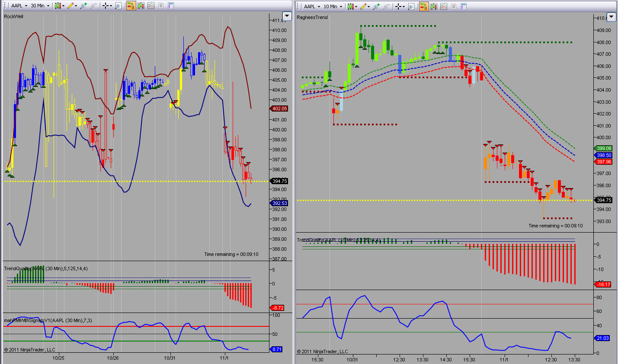Open price axis dropdown on RagheesTrend chart
618x364 pixels.
coord(611,17)
